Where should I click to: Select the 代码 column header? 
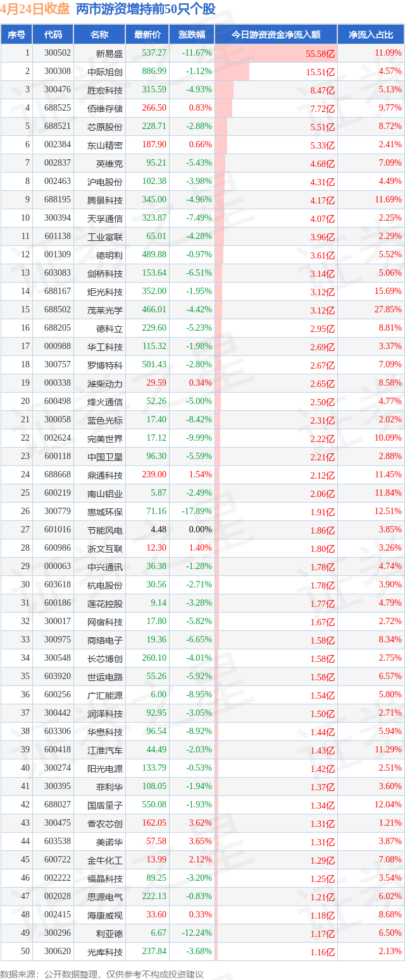(53, 35)
